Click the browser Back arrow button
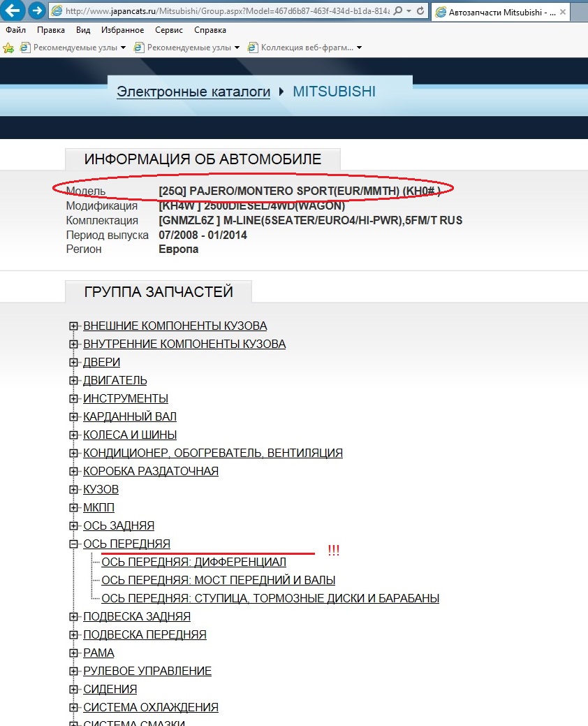This screenshot has width=588, height=726. [14, 11]
